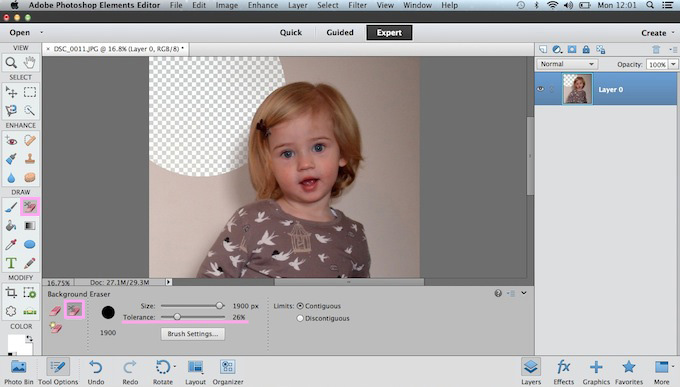Expand the Create dropdown arrow

point(673,32)
